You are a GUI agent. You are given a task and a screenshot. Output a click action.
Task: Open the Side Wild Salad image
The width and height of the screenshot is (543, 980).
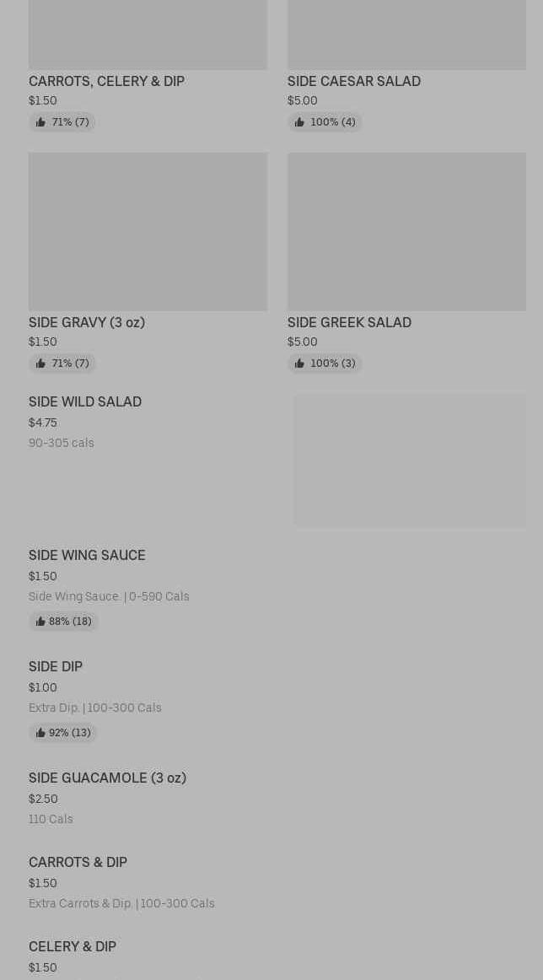point(410,460)
